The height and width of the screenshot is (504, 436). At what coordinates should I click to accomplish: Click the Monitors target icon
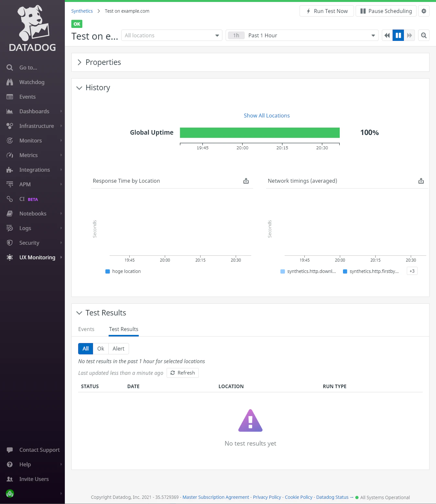click(x=10, y=141)
